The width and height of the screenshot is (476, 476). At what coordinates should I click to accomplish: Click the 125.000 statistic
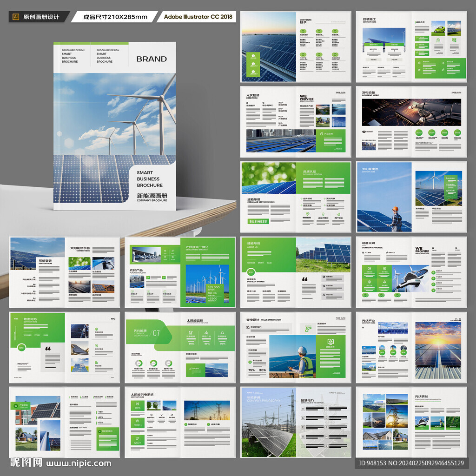tap(214, 287)
